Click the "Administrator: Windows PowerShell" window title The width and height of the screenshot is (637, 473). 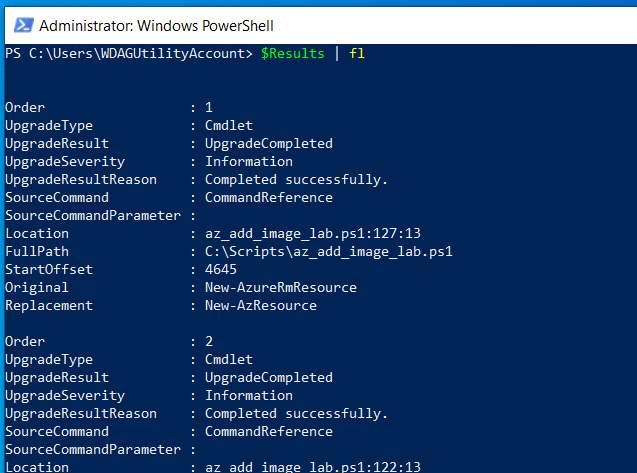point(156,24)
